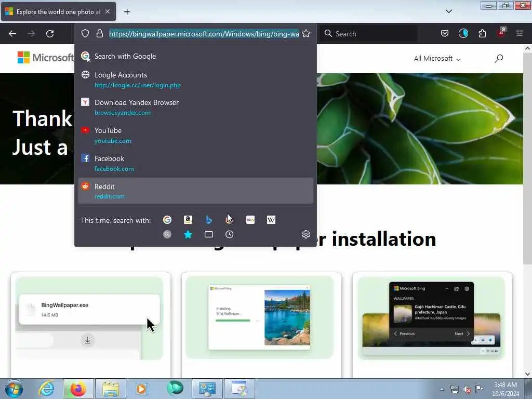
Task: Search this time with DuckDuckGo
Action: [x=229, y=220]
